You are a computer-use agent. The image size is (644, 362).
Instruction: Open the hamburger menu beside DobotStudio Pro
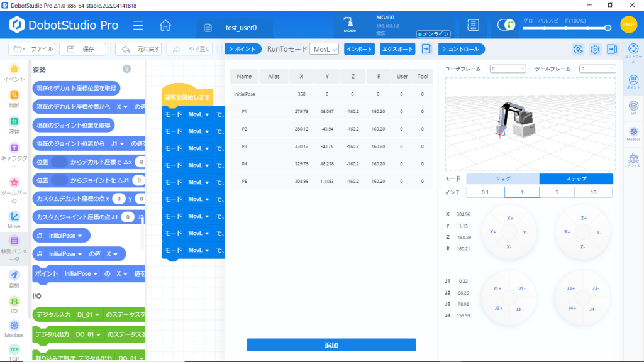point(138,25)
